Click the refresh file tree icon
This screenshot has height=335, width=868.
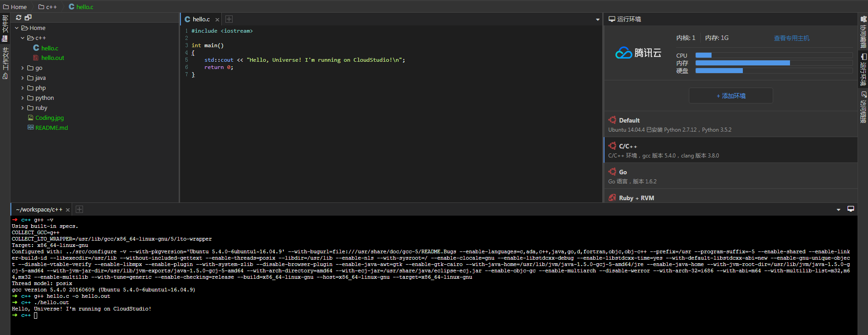[x=19, y=17]
